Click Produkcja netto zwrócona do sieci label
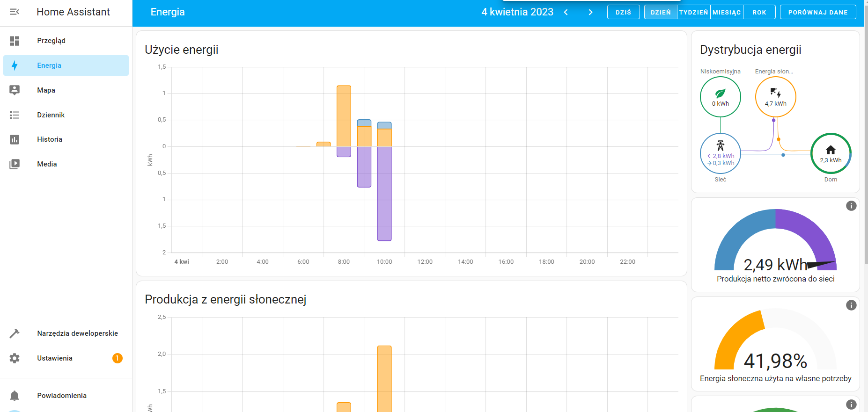Image resolution: width=868 pixels, height=412 pixels. tap(776, 279)
